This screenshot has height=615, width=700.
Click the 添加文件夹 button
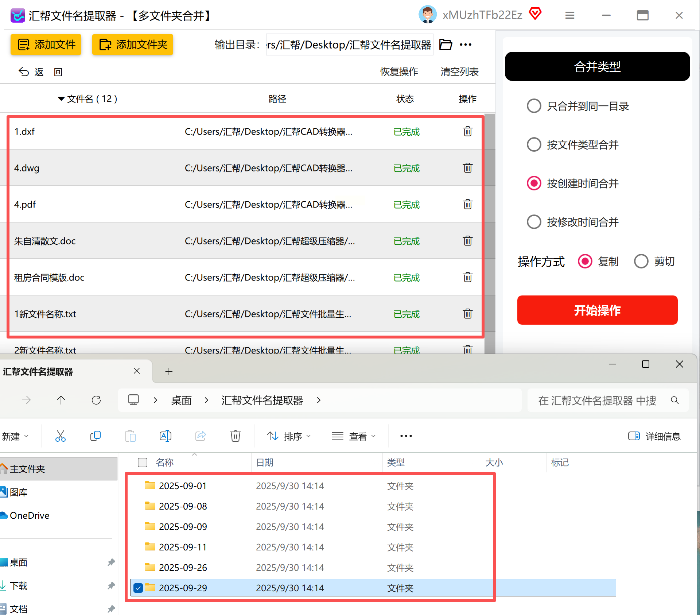pyautogui.click(x=133, y=45)
